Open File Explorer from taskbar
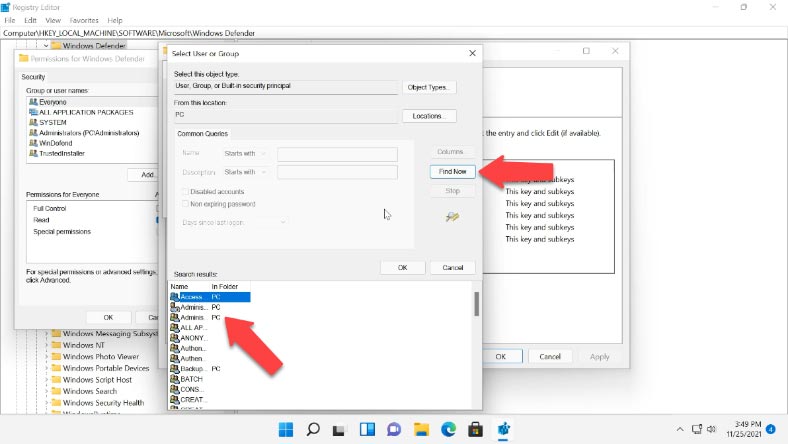 [x=421, y=429]
